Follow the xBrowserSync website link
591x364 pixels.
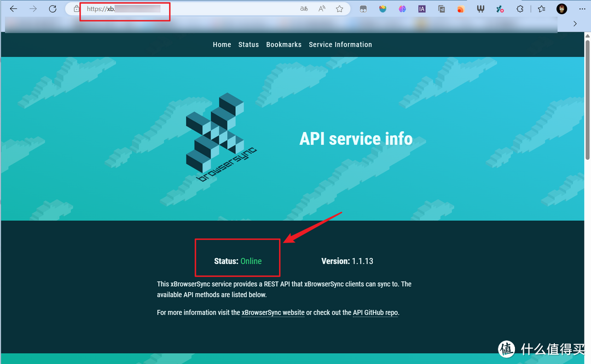pos(273,313)
